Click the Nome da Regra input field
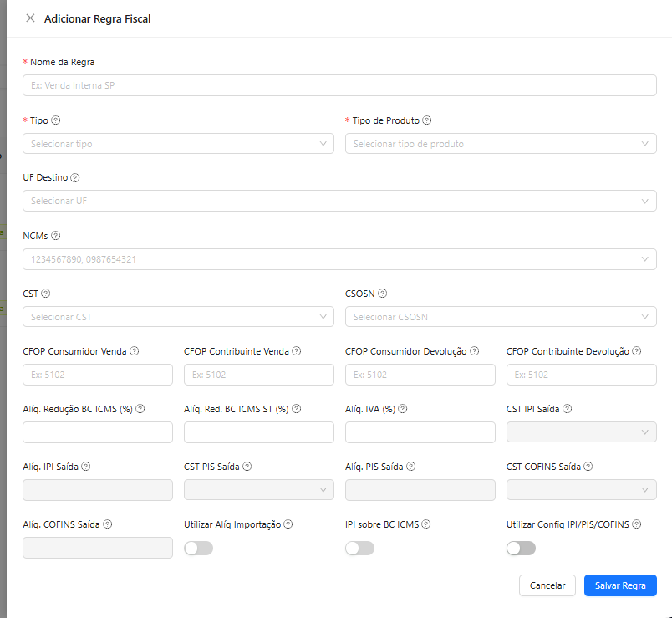Viewport: 672px width, 618px height. [x=339, y=85]
